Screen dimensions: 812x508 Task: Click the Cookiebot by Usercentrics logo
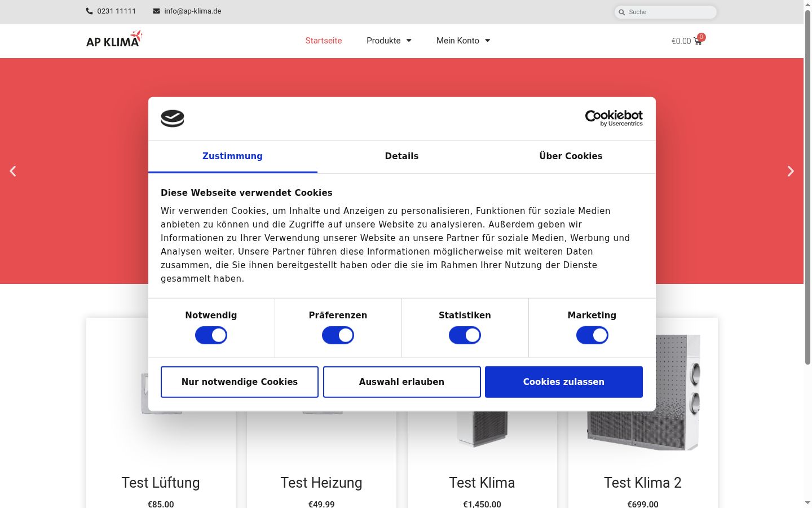pyautogui.click(x=614, y=118)
